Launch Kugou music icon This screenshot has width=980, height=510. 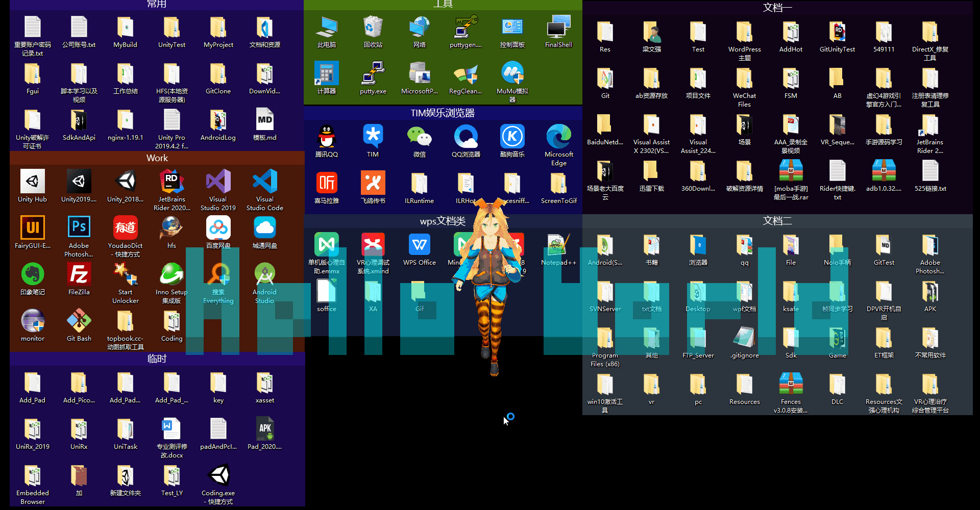pyautogui.click(x=512, y=141)
